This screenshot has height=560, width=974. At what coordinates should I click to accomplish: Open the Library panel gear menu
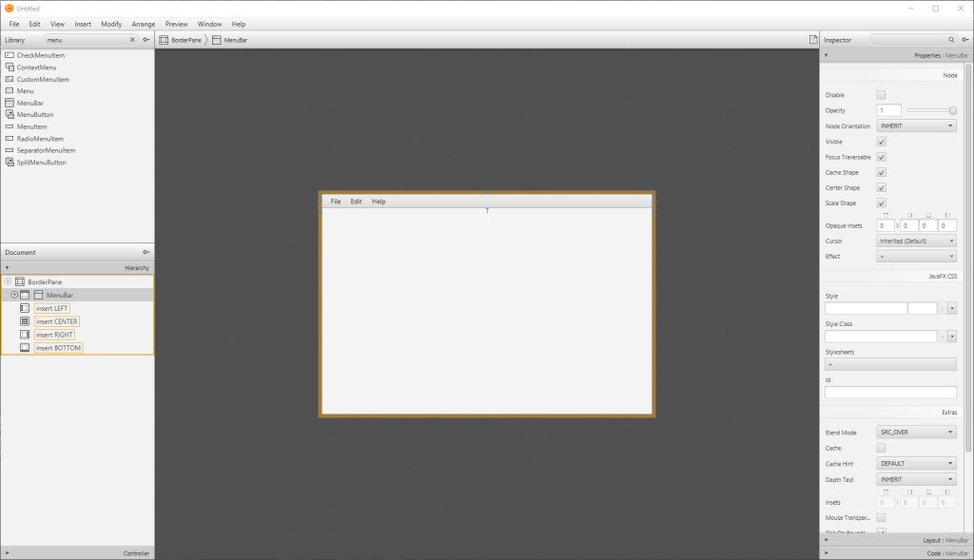(x=146, y=40)
